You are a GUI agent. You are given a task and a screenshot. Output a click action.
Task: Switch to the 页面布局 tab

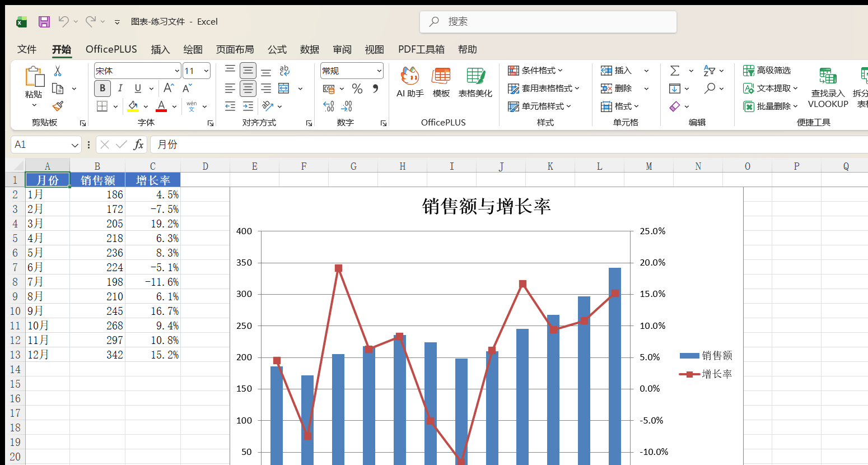click(x=235, y=49)
